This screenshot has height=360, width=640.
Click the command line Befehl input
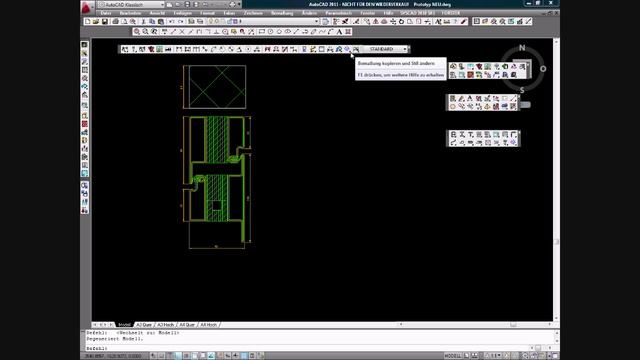click(x=318, y=348)
